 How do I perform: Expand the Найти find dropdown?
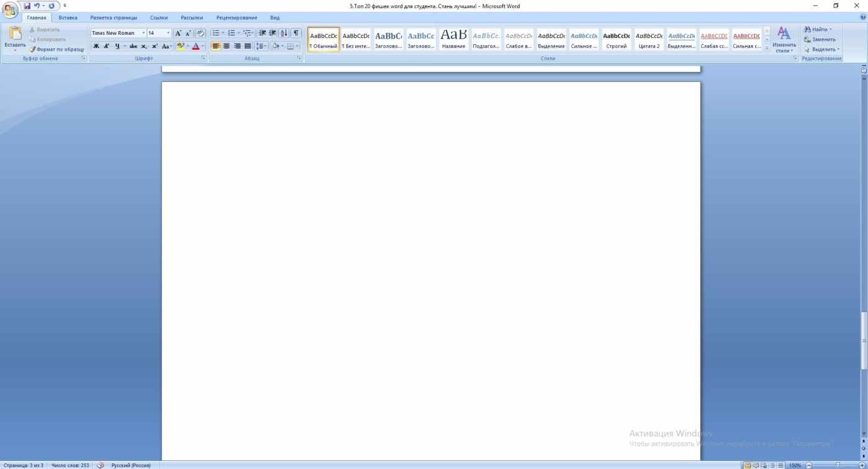click(831, 29)
